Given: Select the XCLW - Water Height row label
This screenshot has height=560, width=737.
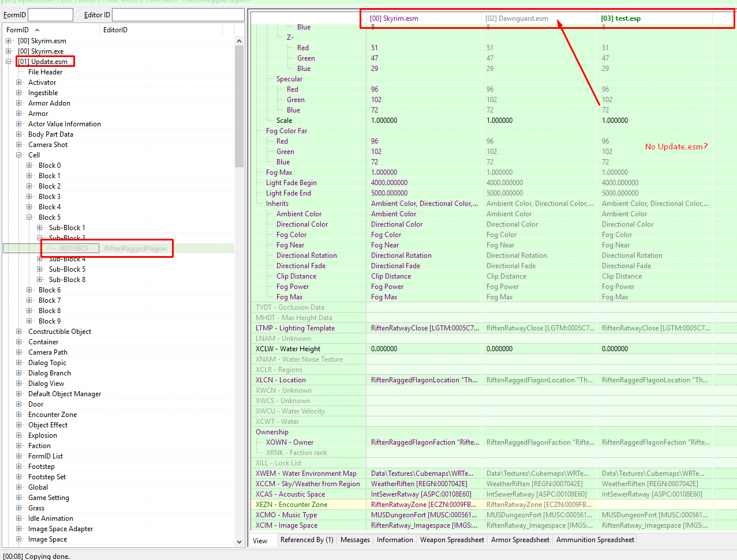Looking at the screenshot, I should (x=288, y=349).
